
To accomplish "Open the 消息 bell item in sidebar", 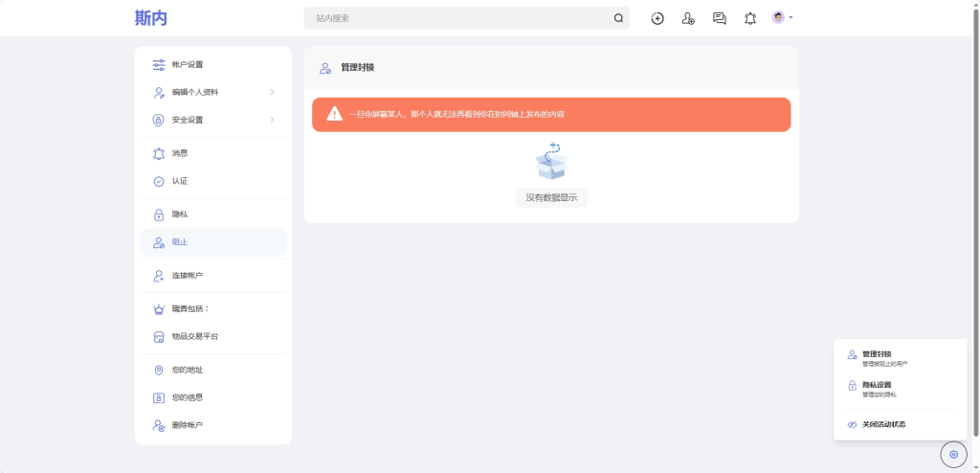I will pos(213,153).
